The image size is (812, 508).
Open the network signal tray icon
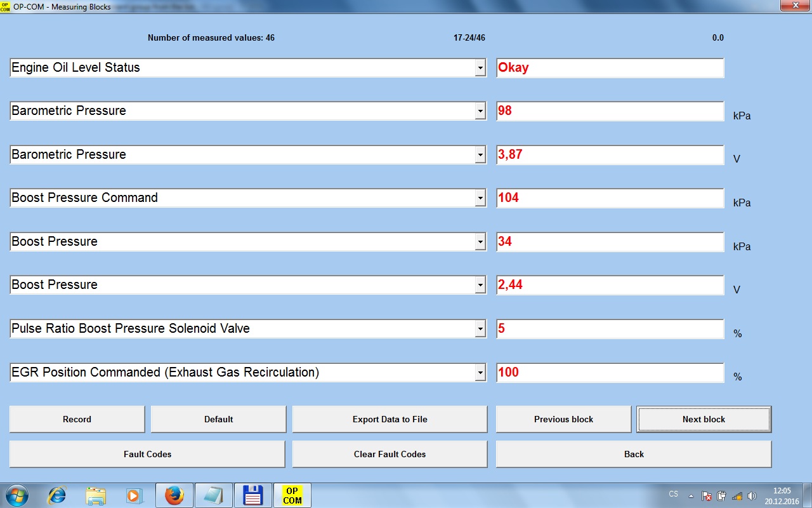(x=737, y=495)
